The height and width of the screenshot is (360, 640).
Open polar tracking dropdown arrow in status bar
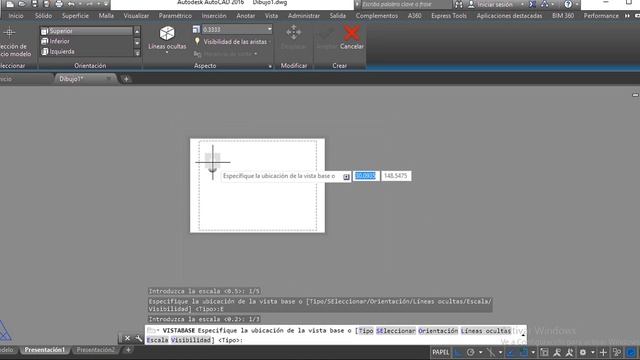(480, 352)
